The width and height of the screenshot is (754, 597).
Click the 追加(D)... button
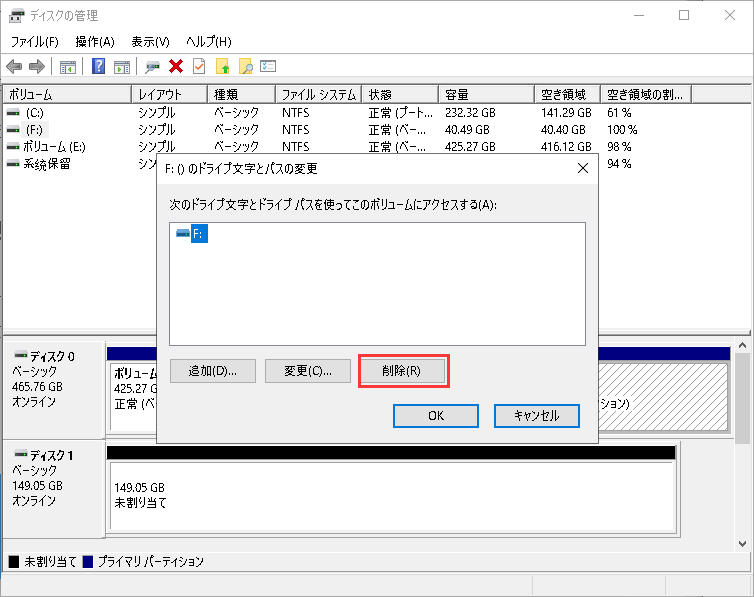pos(213,371)
